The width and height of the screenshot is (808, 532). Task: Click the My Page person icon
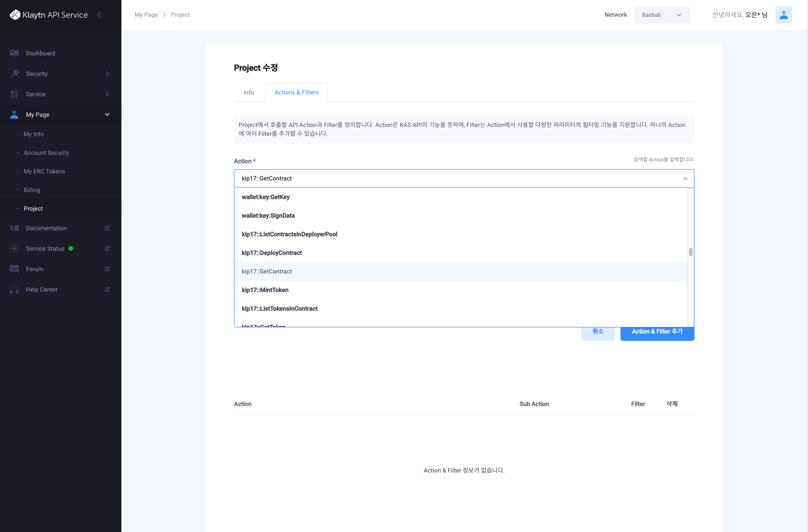[14, 114]
